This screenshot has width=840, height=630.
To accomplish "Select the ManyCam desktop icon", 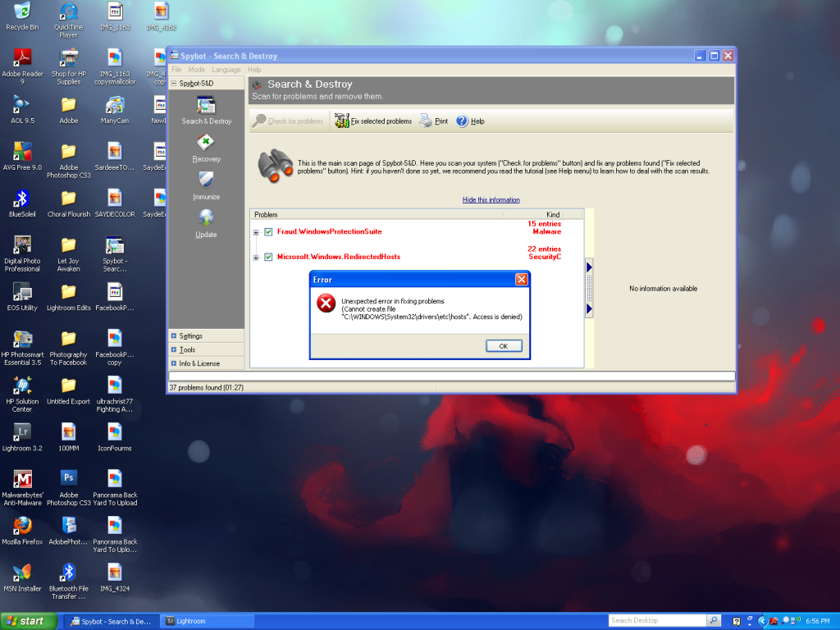I will click(x=115, y=110).
